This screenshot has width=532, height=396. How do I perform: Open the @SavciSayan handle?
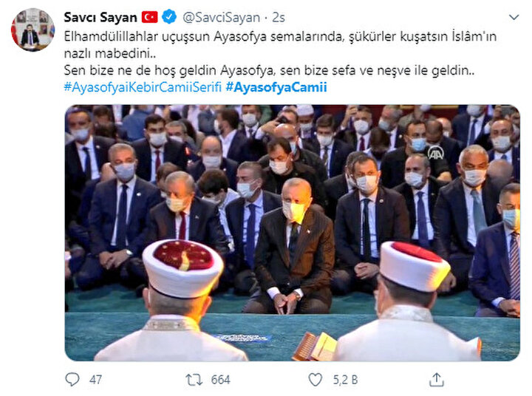pyautogui.click(x=221, y=18)
